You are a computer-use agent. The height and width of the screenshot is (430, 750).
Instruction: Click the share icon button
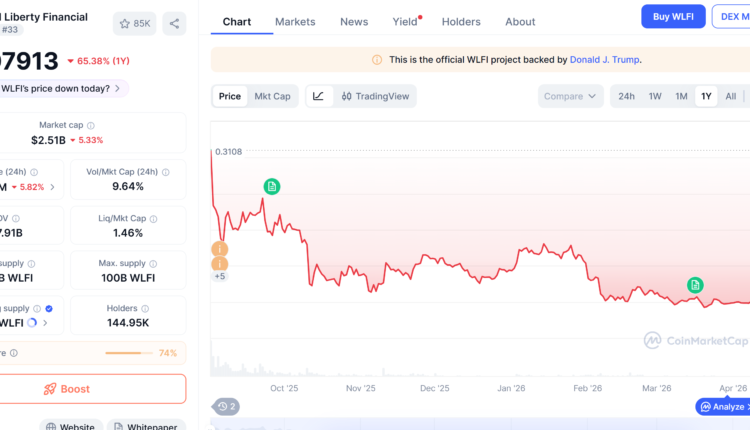pos(174,23)
